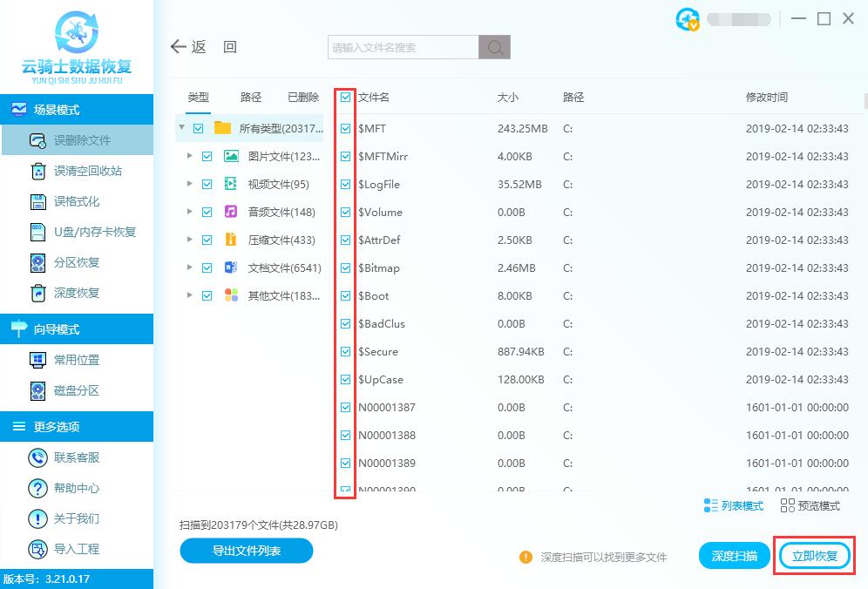Open the 帮助中心 question mark icon
The width and height of the screenshot is (868, 589).
click(37, 488)
